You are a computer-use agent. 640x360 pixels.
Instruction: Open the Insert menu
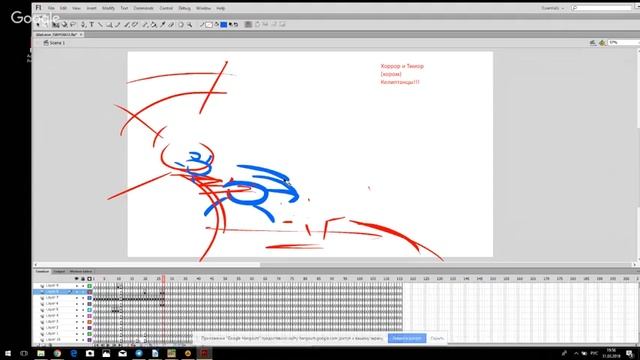pyautogui.click(x=91, y=8)
